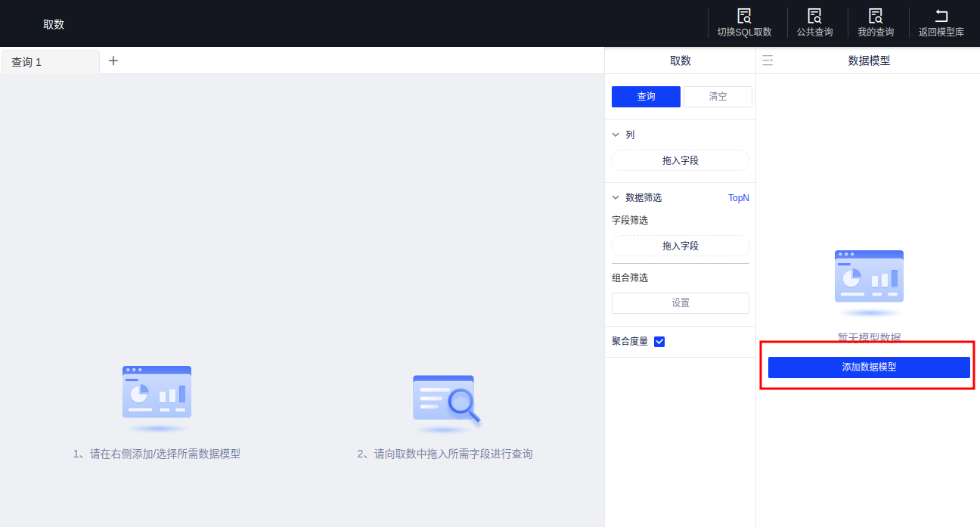Click the chart illustration above step 1 hint
This screenshot has height=527, width=980.
tap(157, 394)
